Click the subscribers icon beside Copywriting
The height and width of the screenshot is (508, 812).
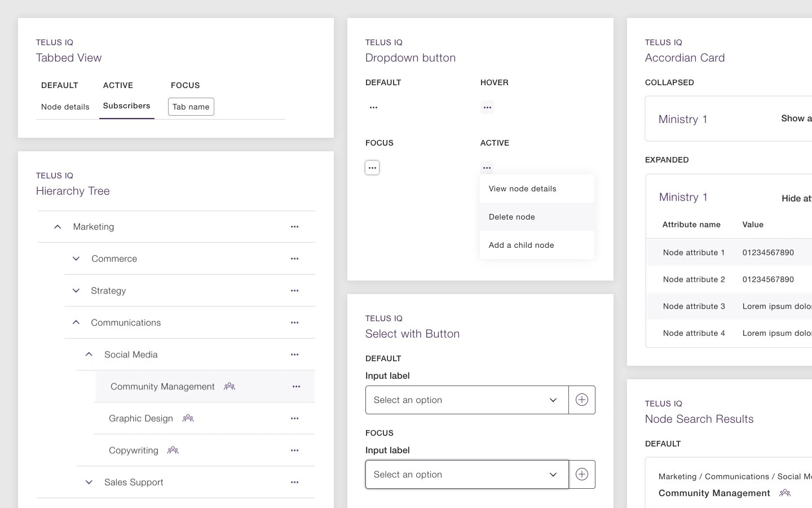[x=173, y=450]
